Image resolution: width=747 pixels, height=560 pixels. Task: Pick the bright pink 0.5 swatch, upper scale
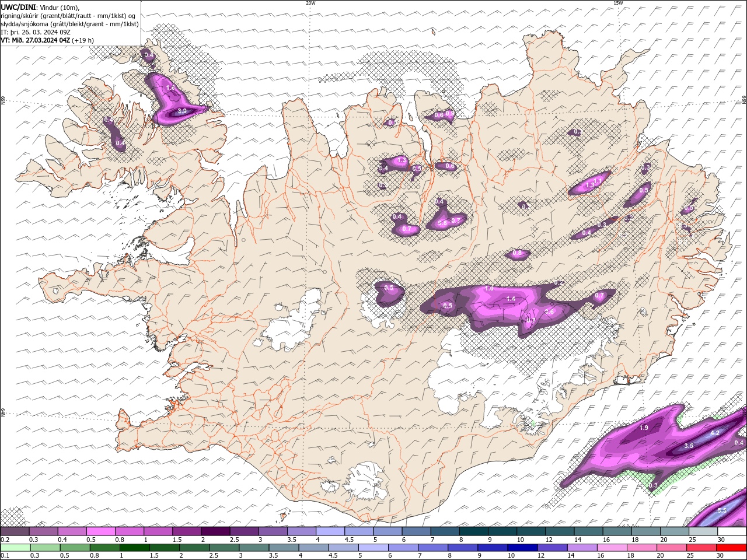pos(100,531)
